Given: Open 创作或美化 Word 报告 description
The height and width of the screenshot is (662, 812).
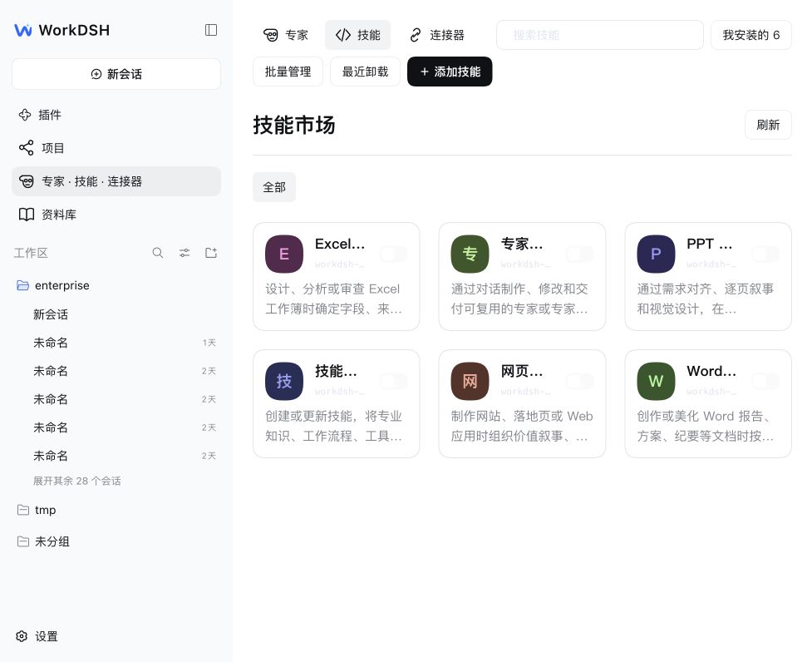Looking at the screenshot, I should 706,426.
